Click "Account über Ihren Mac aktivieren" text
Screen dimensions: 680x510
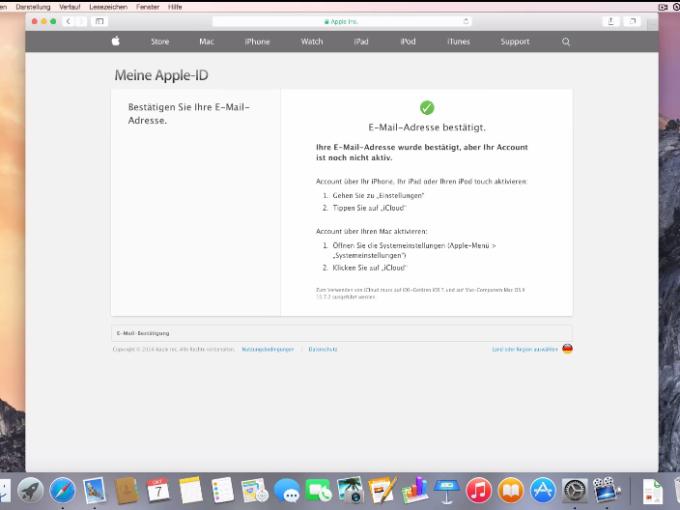tap(371, 232)
